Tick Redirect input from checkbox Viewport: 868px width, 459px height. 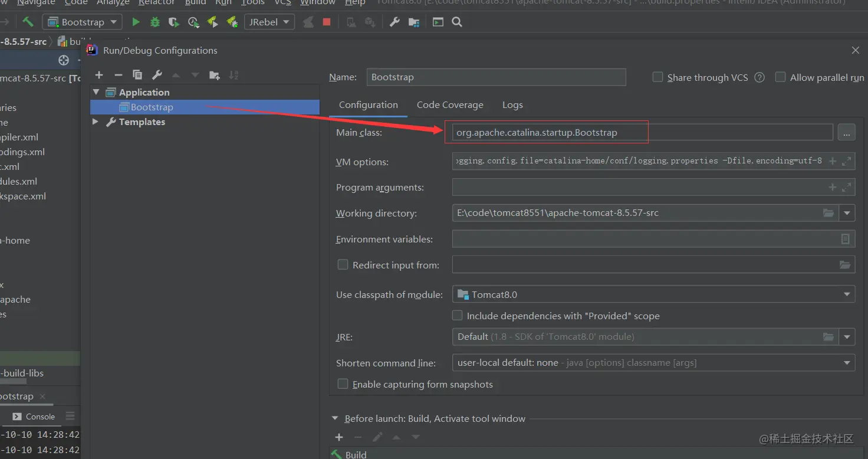(x=343, y=264)
